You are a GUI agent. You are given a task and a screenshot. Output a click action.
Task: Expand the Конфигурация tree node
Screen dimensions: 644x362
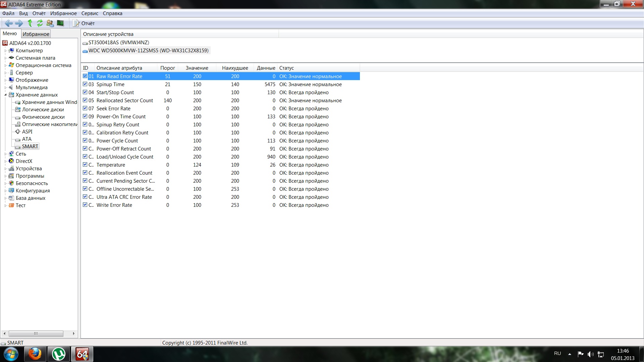click(5, 191)
